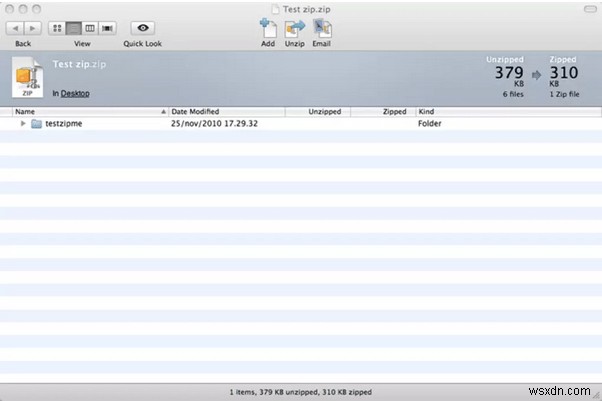Click the Unzip icon
Image resolution: width=602 pixels, height=401 pixels.
[294, 29]
